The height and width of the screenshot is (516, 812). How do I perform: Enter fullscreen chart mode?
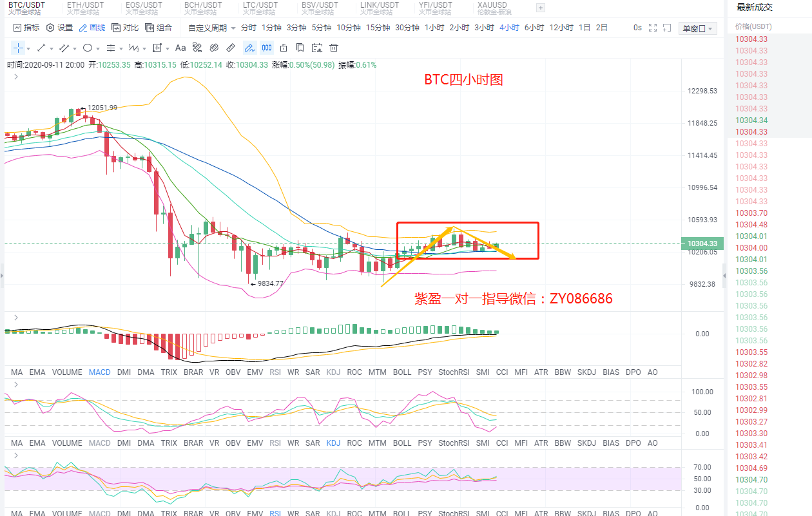(653, 28)
